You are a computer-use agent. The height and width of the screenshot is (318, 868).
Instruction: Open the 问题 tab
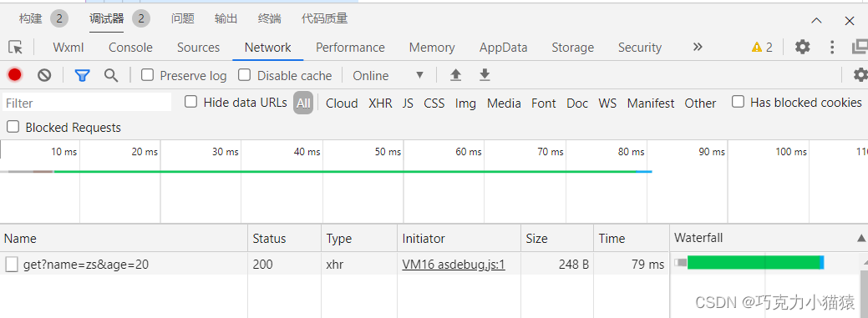coord(183,19)
